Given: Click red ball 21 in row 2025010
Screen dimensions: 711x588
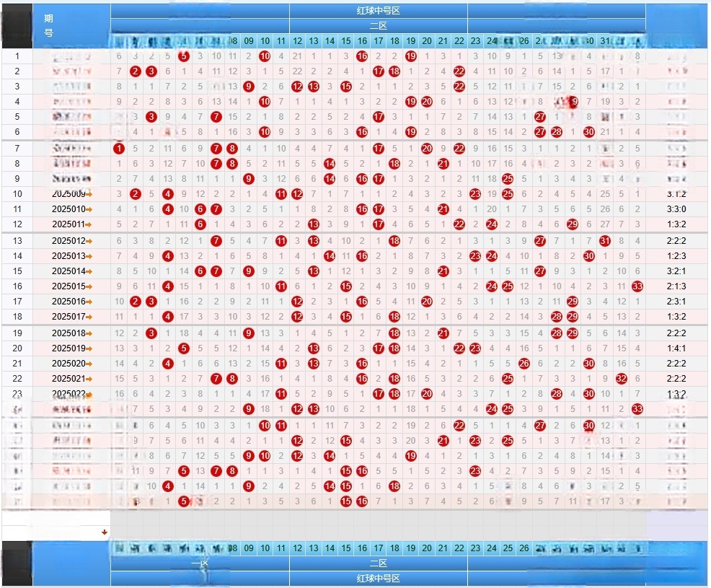Looking at the screenshot, I should (443, 209).
